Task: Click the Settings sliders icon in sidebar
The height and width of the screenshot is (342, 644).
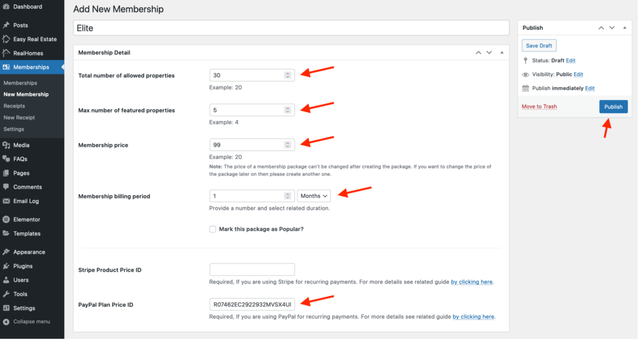Action: coord(6,309)
